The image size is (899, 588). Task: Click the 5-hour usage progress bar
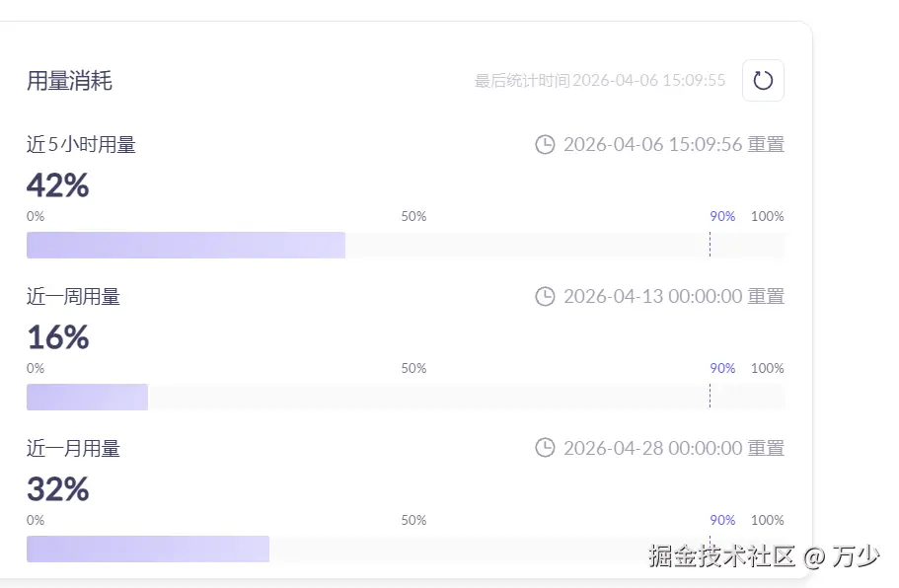[405, 245]
